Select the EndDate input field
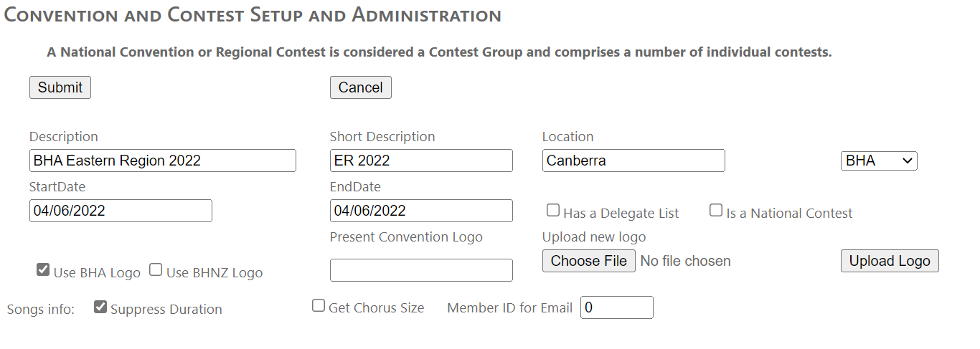 [421, 211]
